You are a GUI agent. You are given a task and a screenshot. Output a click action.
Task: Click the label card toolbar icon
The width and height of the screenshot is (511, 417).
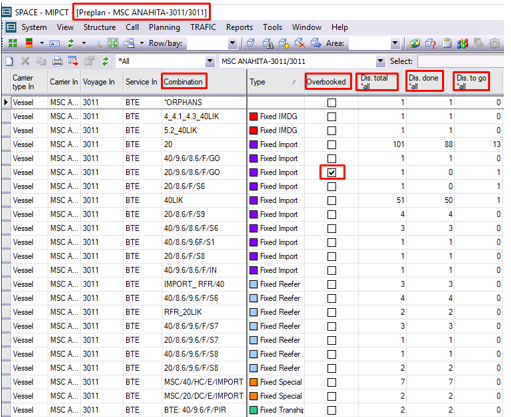[x=54, y=43]
